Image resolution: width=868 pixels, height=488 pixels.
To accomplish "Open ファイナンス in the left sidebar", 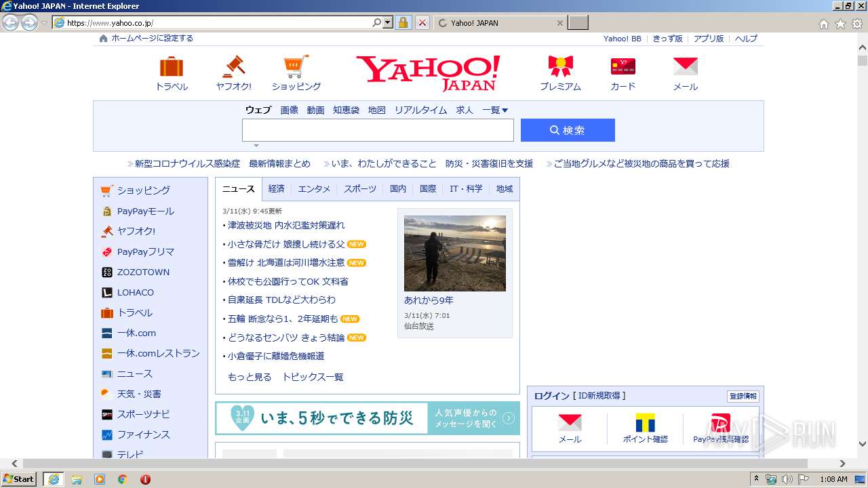I will tap(143, 434).
